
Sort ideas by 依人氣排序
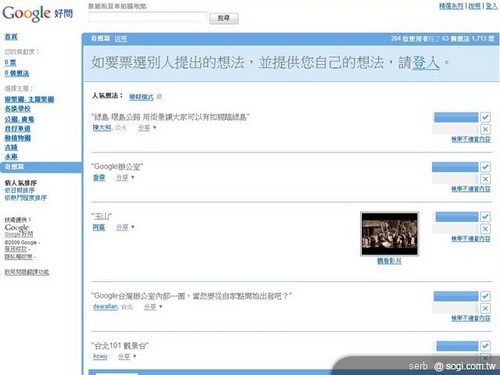click(x=21, y=183)
